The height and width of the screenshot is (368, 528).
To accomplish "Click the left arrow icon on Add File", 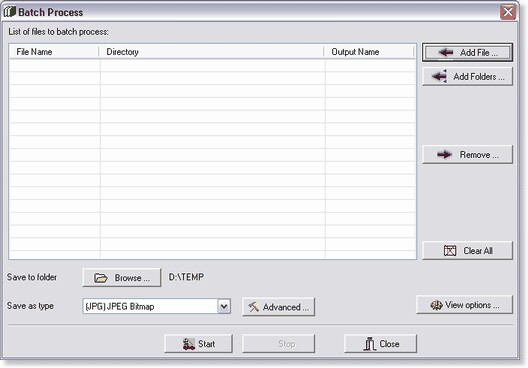I will [x=446, y=52].
